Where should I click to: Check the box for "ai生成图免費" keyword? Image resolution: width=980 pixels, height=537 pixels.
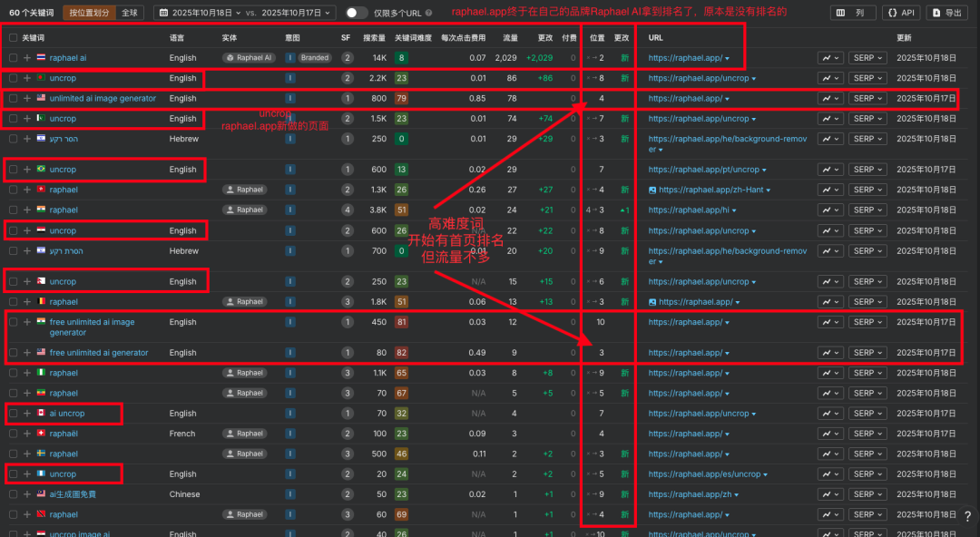pyautogui.click(x=13, y=493)
